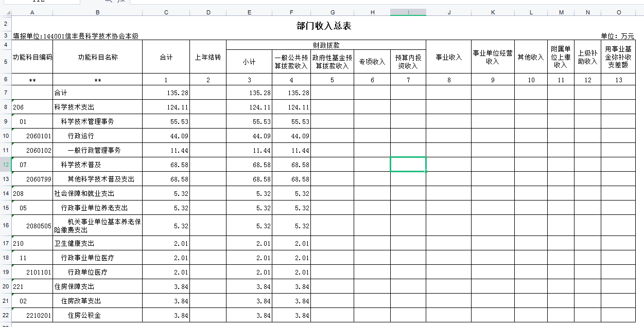This screenshot has width=644, height=327.
Task: Select row 7 header
Action: pos(6,93)
